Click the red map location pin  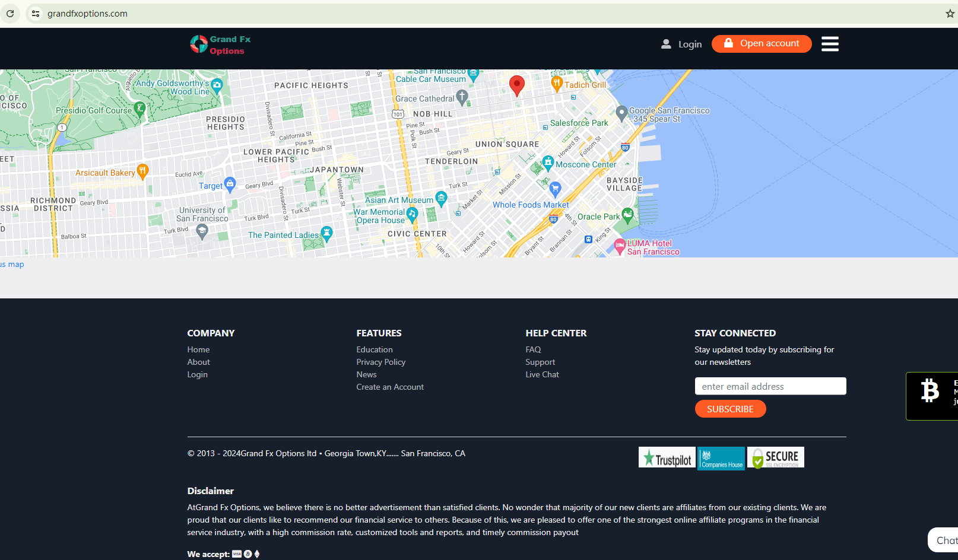517,85
